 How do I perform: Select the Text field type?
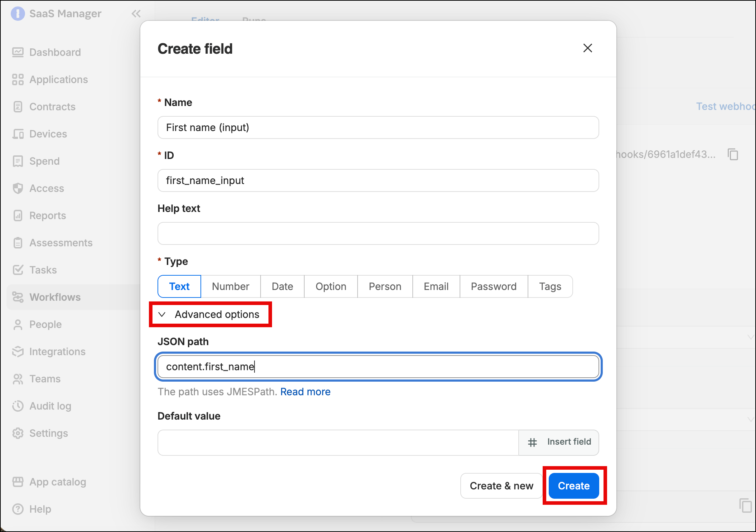pos(179,286)
